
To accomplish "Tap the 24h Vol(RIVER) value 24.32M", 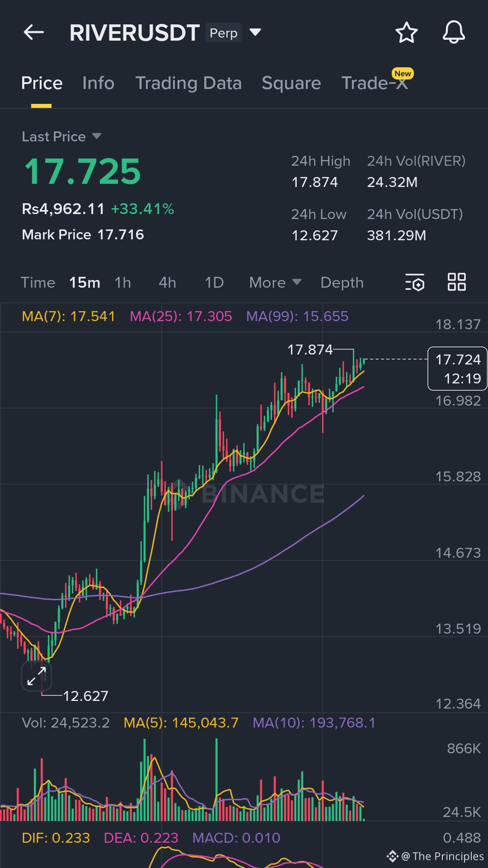I will pyautogui.click(x=392, y=182).
